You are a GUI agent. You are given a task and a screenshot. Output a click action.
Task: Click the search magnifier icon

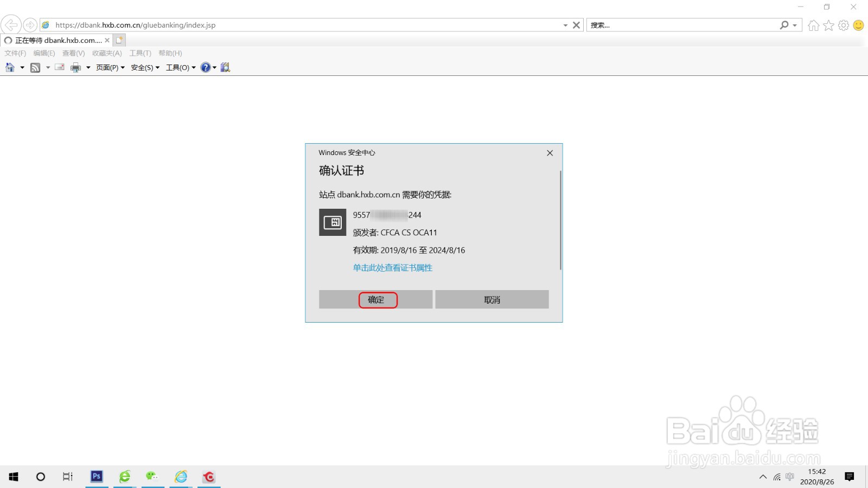point(784,25)
